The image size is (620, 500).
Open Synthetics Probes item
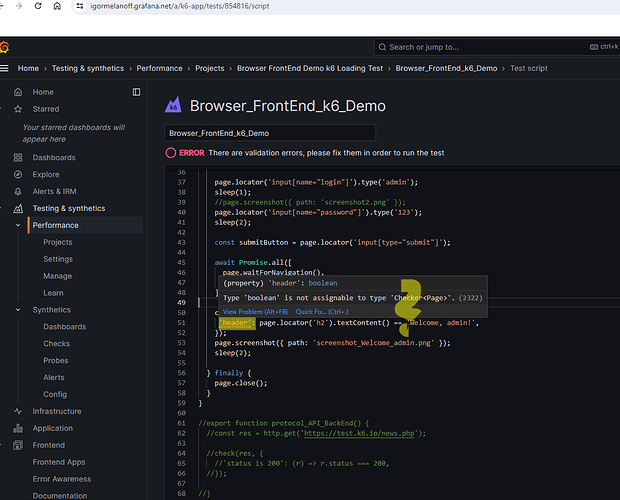56,360
